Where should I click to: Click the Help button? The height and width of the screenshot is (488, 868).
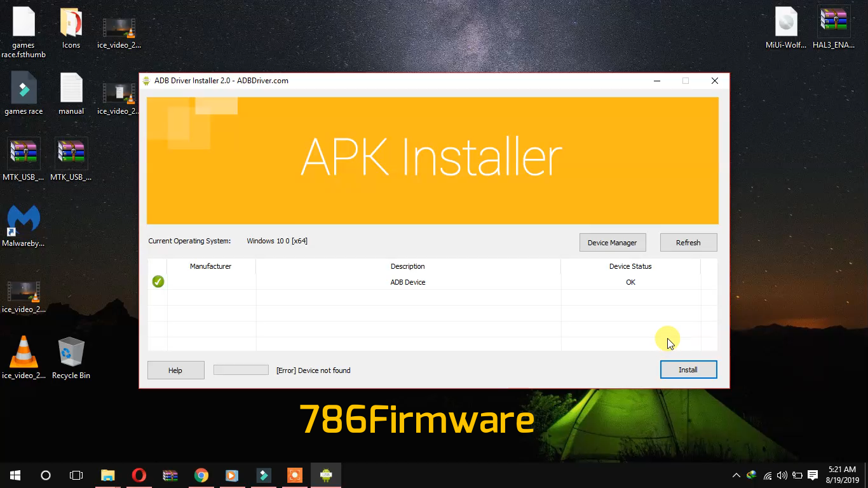[x=175, y=370]
